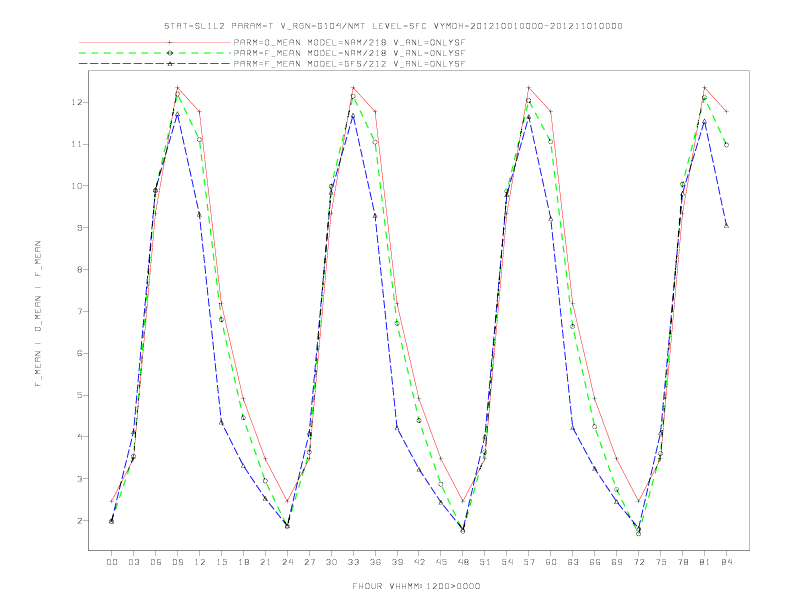The height and width of the screenshot is (612, 792).
Task: Click x-axis tick label 15
Action: pos(221,562)
